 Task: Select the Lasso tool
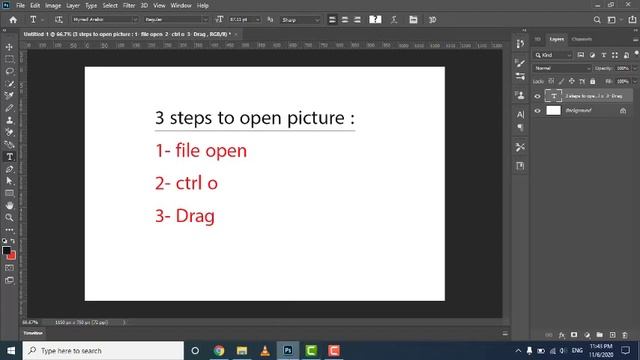coord(9,71)
